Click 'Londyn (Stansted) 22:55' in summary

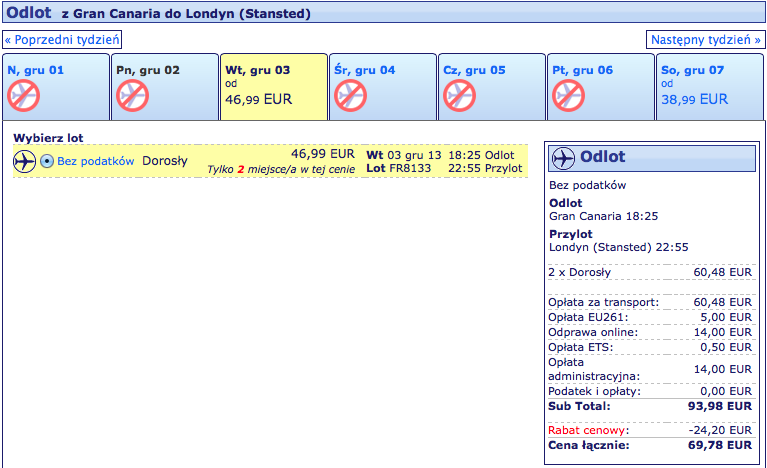coord(619,247)
